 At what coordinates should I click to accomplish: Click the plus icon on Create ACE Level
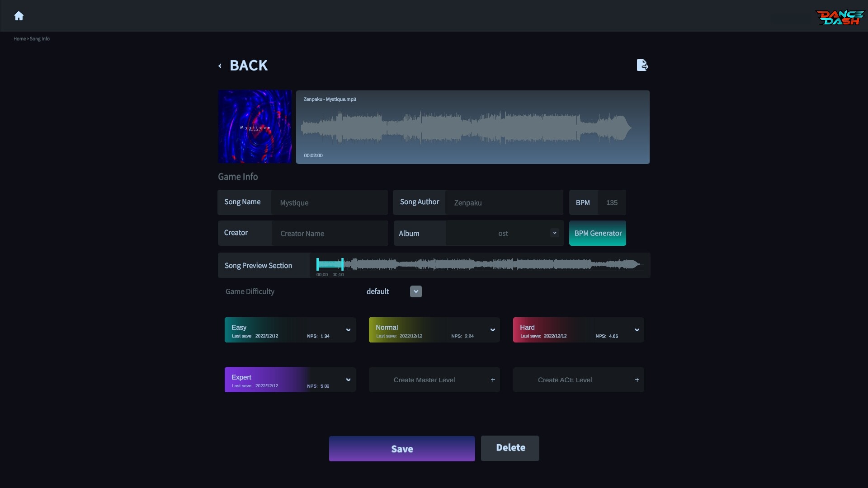[x=637, y=380]
